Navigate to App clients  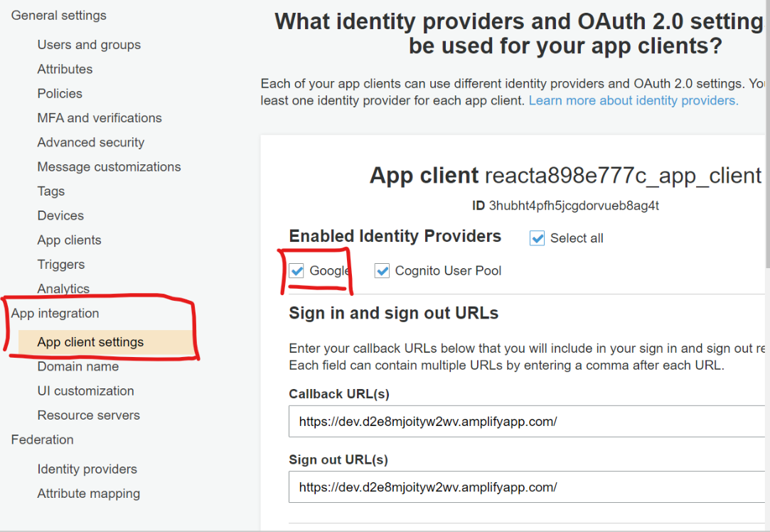click(69, 240)
